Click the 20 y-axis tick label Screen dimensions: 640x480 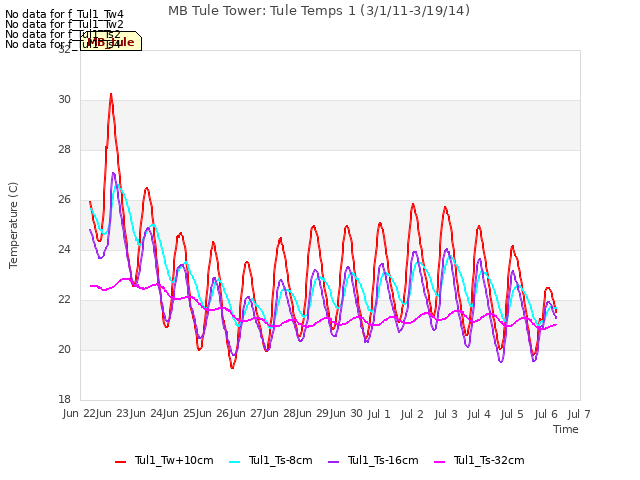click(x=64, y=349)
